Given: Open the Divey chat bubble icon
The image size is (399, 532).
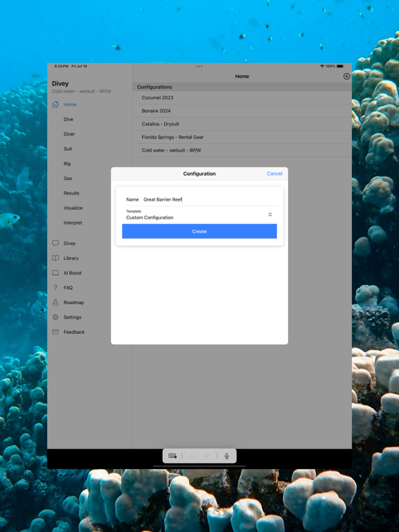Looking at the screenshot, I should tap(55, 243).
